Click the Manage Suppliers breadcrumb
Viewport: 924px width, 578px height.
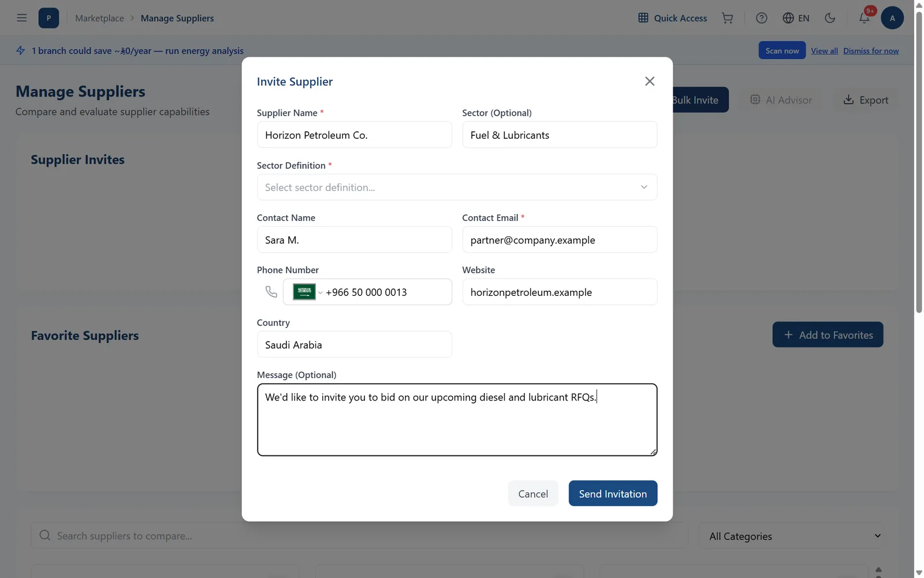tap(177, 18)
